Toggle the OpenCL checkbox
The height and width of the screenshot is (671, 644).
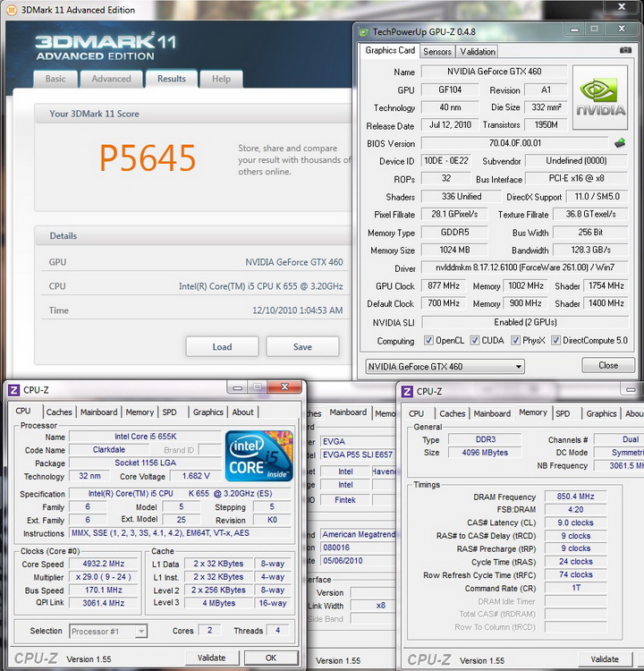pos(428,340)
